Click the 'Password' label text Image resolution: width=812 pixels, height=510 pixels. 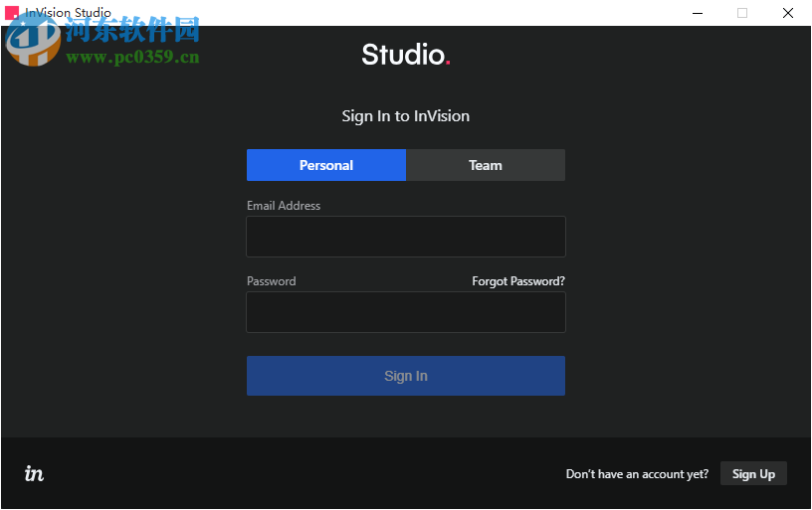(272, 281)
